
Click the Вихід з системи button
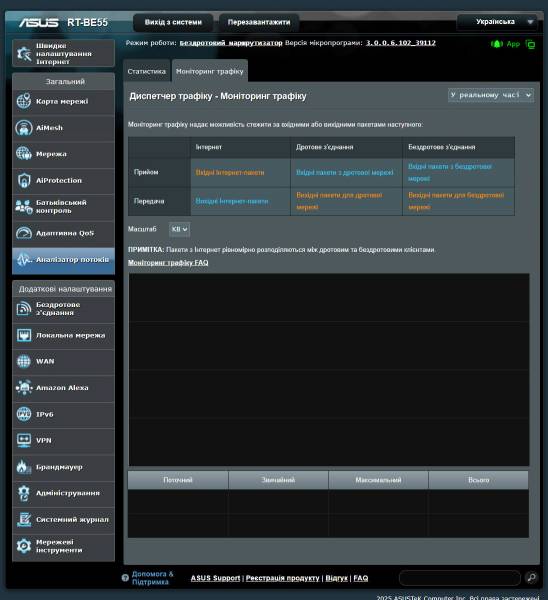pyautogui.click(x=173, y=22)
